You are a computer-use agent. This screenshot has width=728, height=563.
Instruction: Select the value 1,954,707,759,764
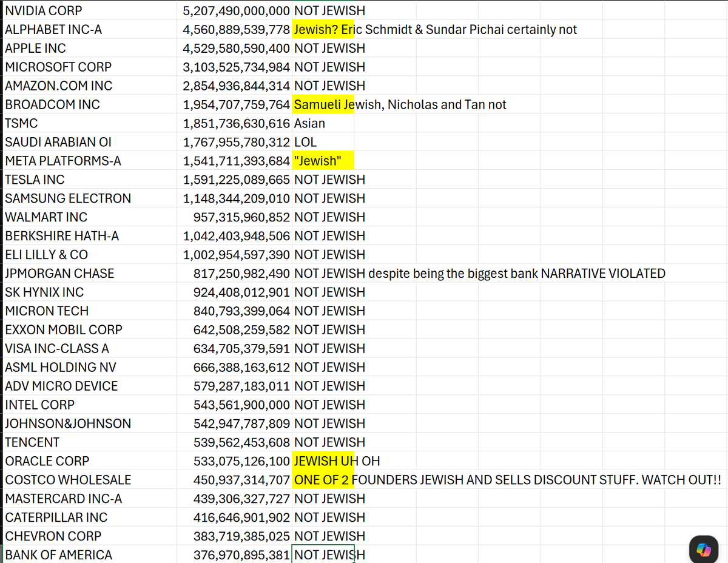[x=237, y=104]
